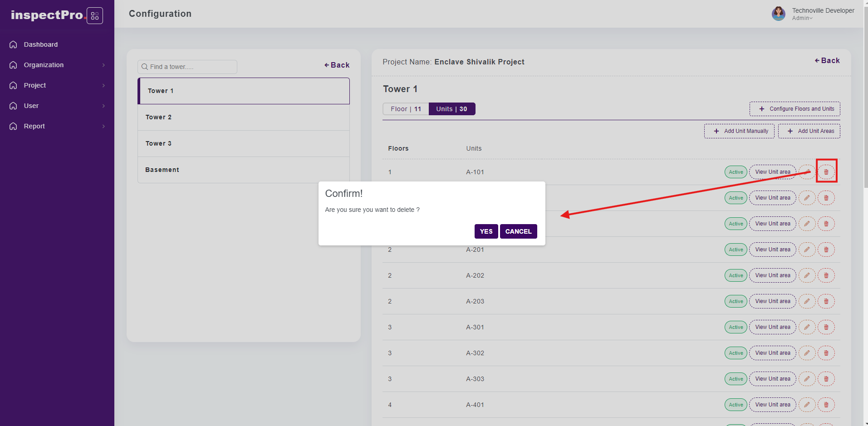This screenshot has height=426, width=868.
Task: Click the delete trash icon for unit A-101
Action: click(x=826, y=172)
